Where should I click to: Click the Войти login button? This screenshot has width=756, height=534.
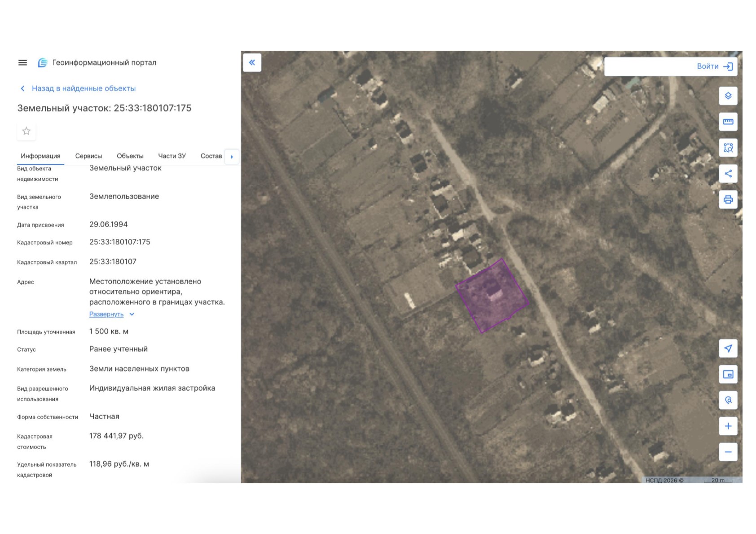(714, 66)
